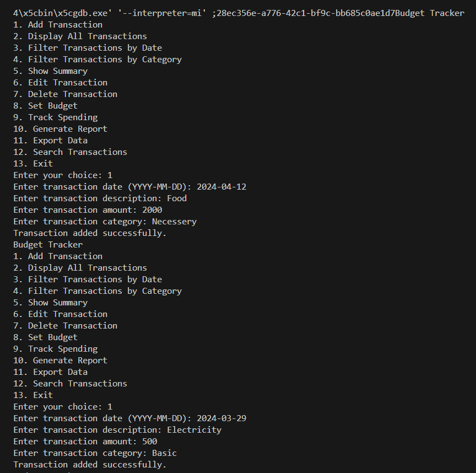Click the category value Necessery

pos(174,222)
